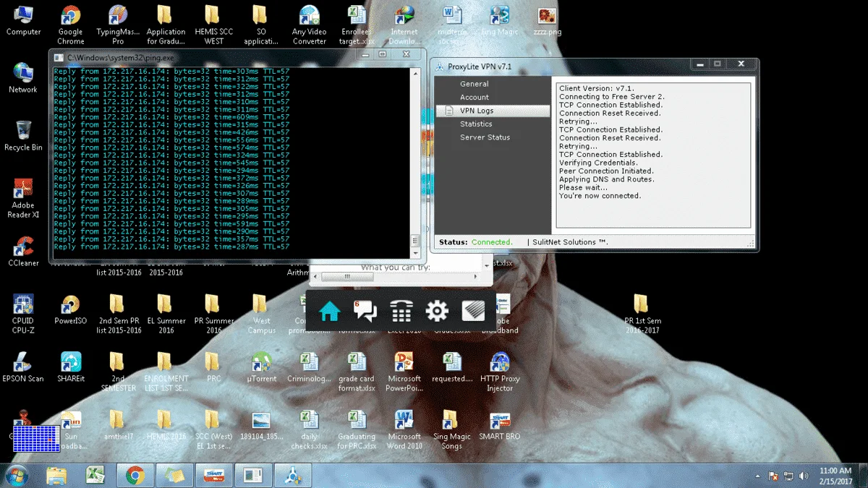Select General in ProxyLite VPN sidebar
Screen dimensions: 868x488
(475, 84)
